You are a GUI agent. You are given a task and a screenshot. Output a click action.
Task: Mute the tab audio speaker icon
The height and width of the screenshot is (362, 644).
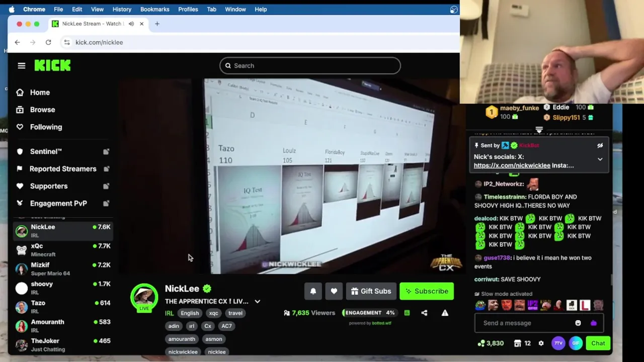point(131,24)
